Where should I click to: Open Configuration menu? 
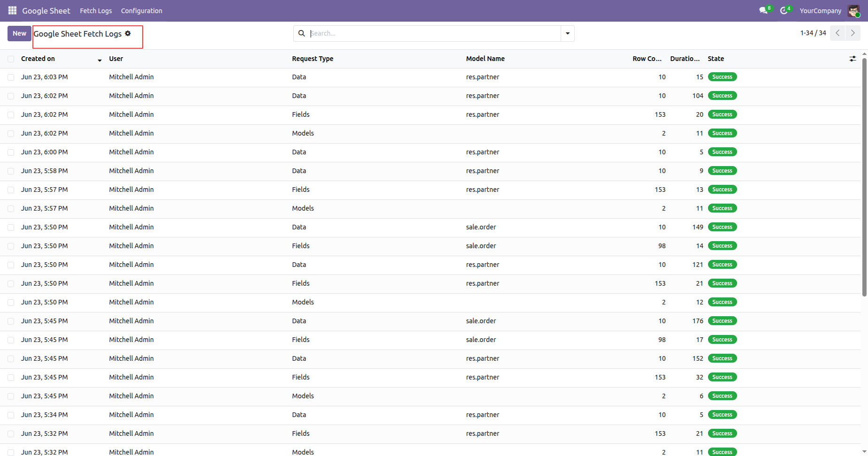coord(141,11)
